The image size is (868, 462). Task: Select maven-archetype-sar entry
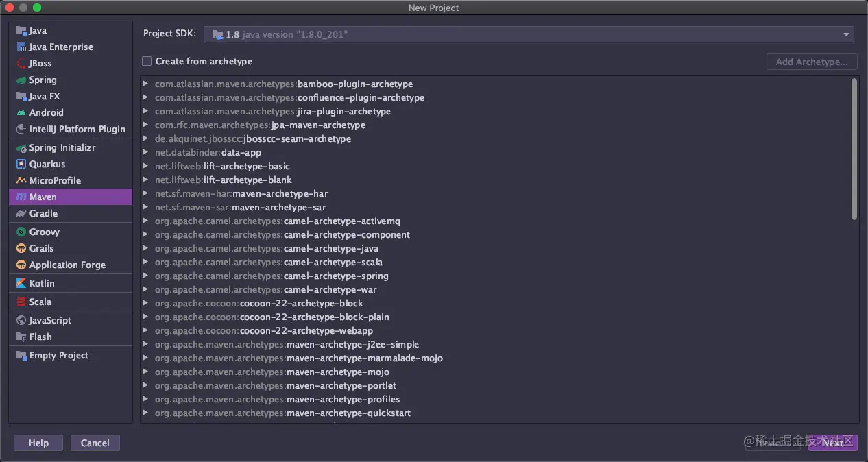(241, 207)
